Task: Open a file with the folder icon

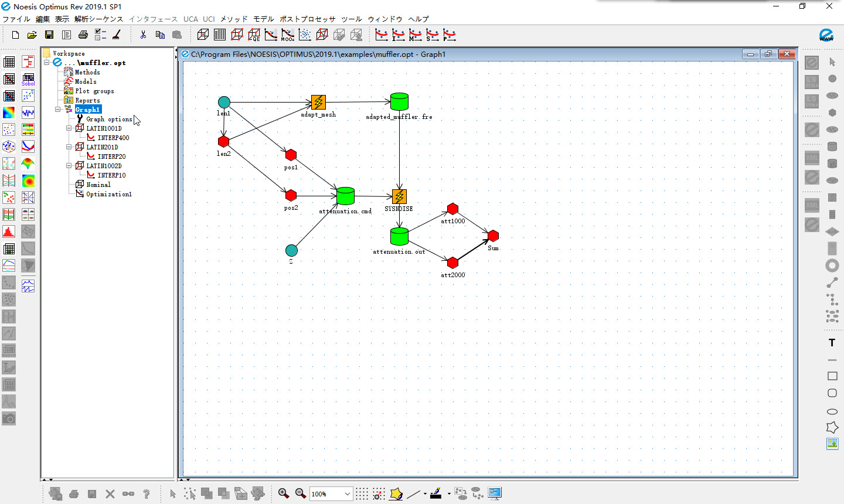Action: coord(32,35)
